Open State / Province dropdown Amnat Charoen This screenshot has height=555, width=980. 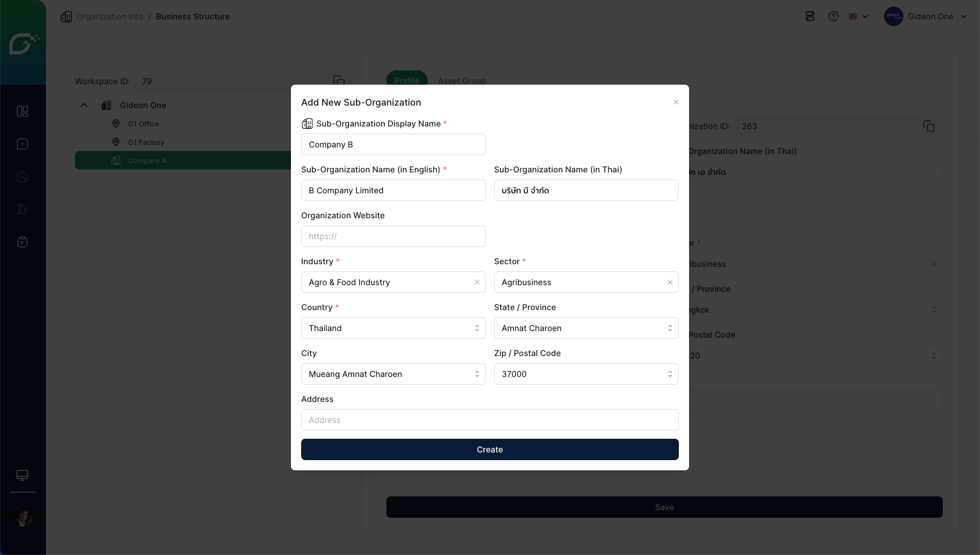click(586, 328)
